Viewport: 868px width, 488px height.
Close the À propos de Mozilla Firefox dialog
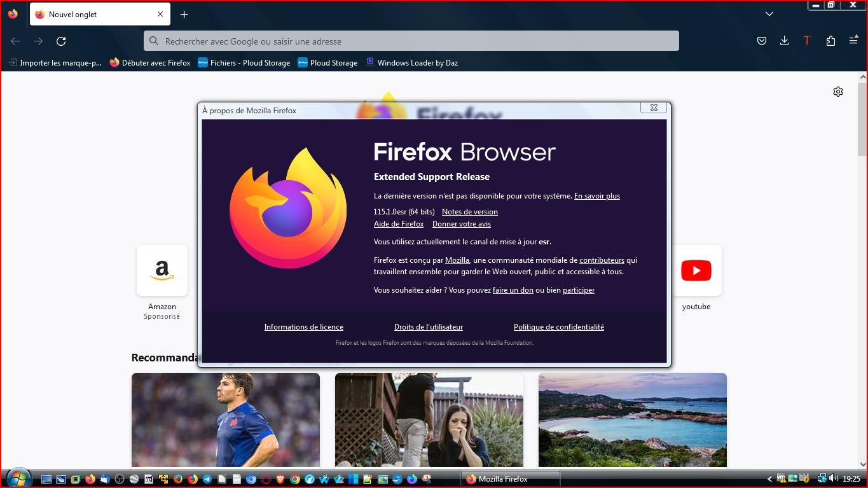coord(654,108)
